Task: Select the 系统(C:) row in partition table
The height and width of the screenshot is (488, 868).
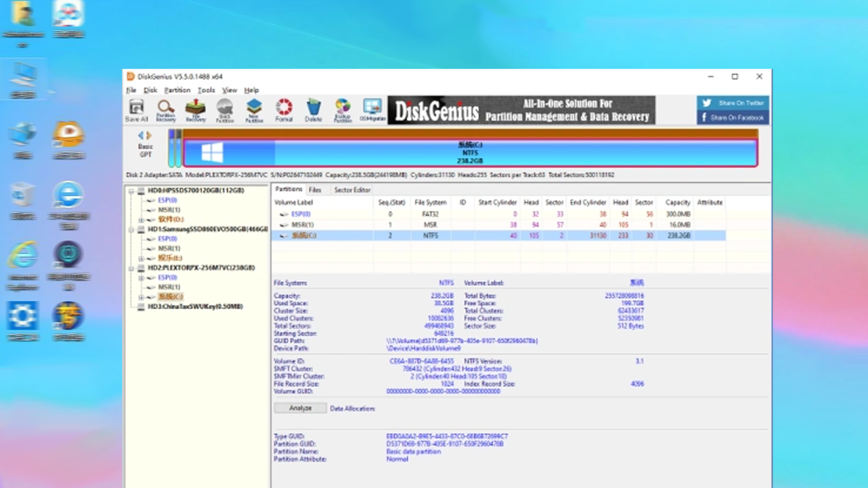Action: tap(499, 236)
